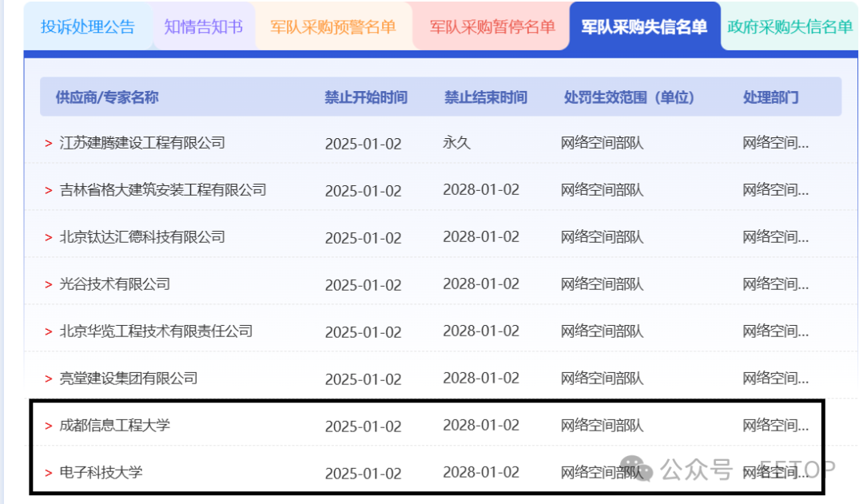863x504 pixels.
Task: Click 网络空间部队 in 北京华览工程 row
Action: pos(603,331)
